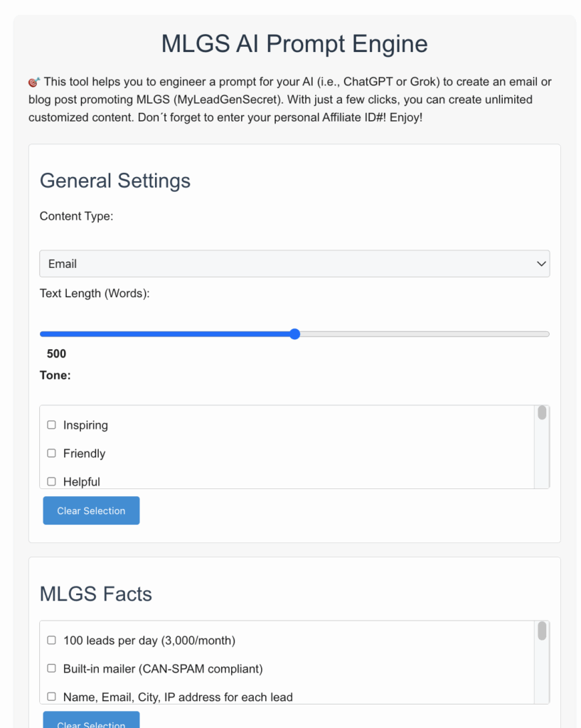Screen dimensions: 581x728
Task: Click the MLGS Facts section heading
Action: [96, 594]
